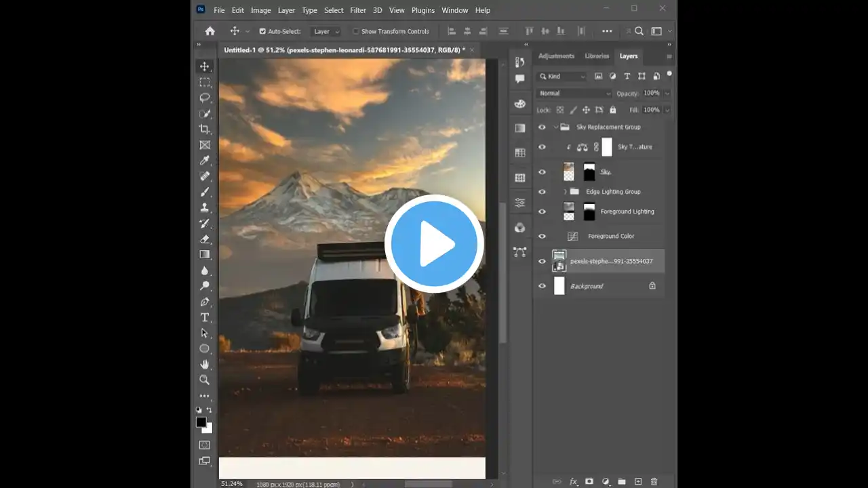
Task: Select the Lasso tool
Action: coord(204,98)
